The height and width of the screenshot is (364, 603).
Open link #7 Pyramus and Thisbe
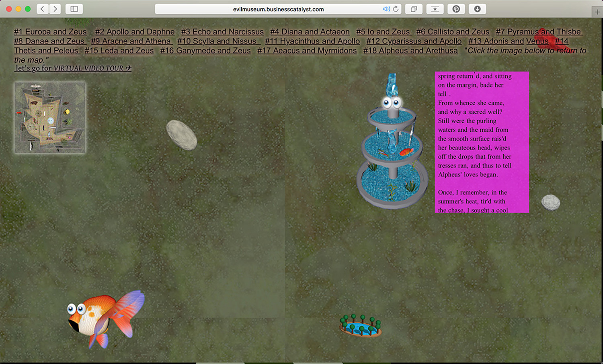(539, 32)
